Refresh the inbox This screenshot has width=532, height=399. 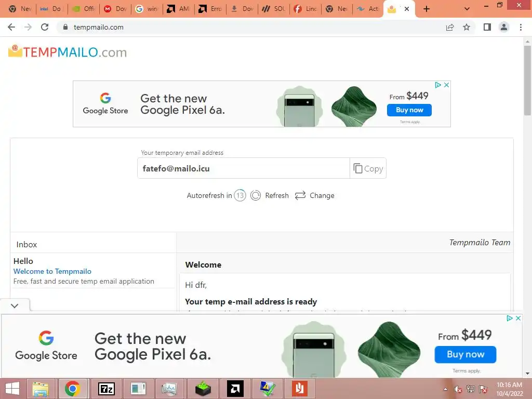(x=277, y=195)
